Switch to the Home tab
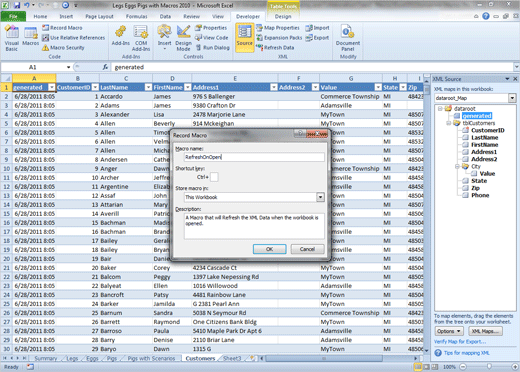Viewport: 520px width, 372px height. (x=40, y=16)
